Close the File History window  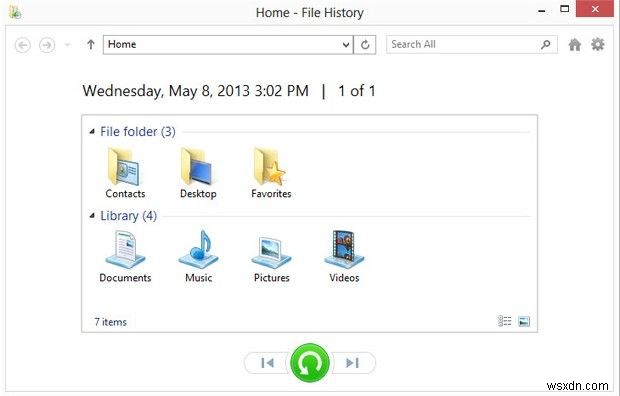click(595, 9)
